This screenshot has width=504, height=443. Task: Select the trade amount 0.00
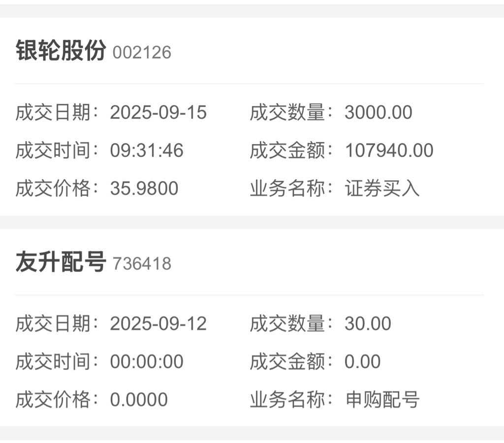[x=362, y=361]
